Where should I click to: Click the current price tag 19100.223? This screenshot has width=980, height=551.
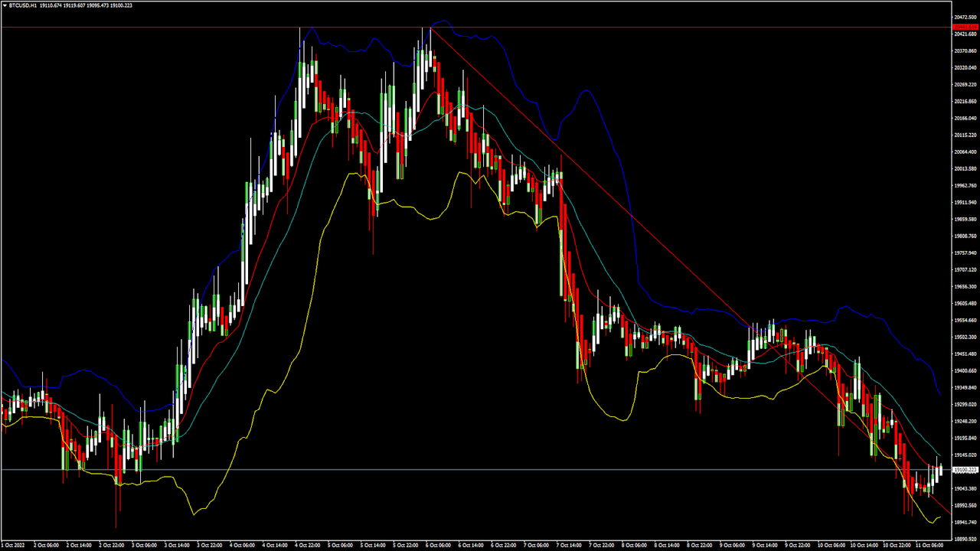tap(965, 469)
